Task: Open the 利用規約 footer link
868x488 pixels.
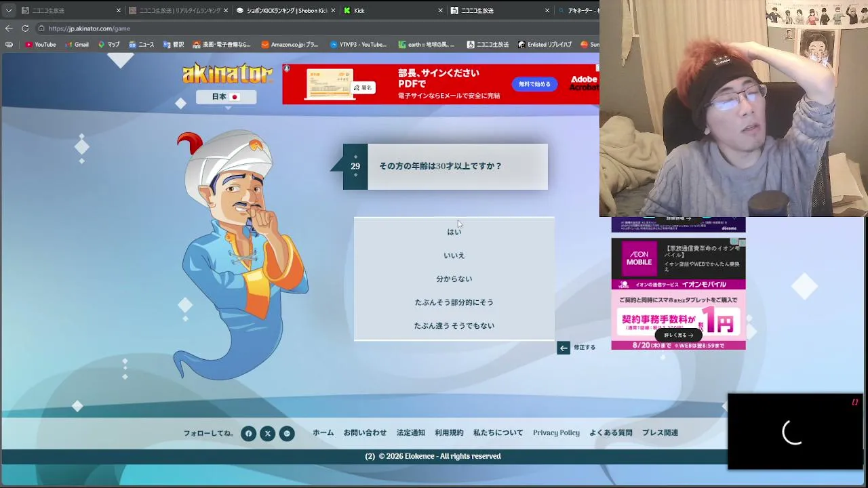Action: [x=449, y=433]
